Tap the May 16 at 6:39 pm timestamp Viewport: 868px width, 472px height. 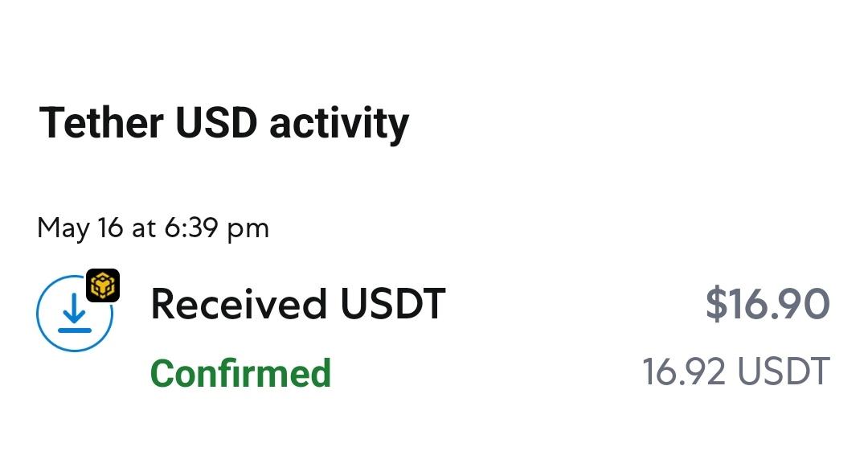tap(154, 228)
